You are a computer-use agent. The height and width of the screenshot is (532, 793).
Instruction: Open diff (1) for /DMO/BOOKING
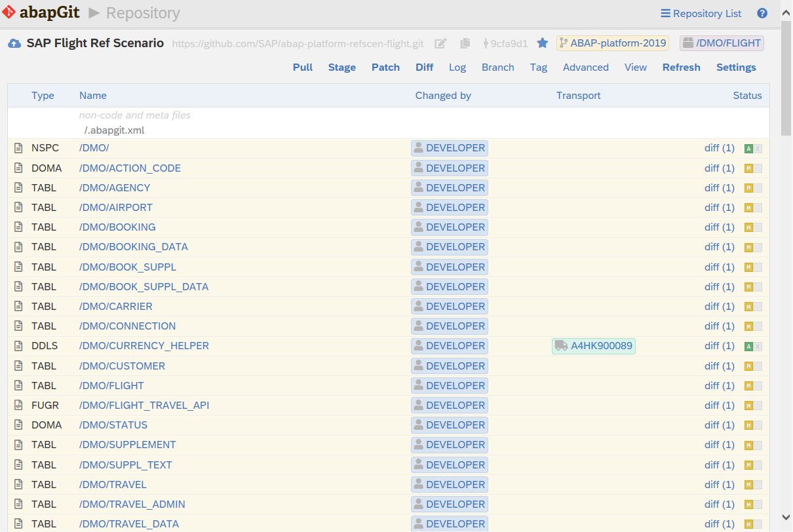click(719, 227)
